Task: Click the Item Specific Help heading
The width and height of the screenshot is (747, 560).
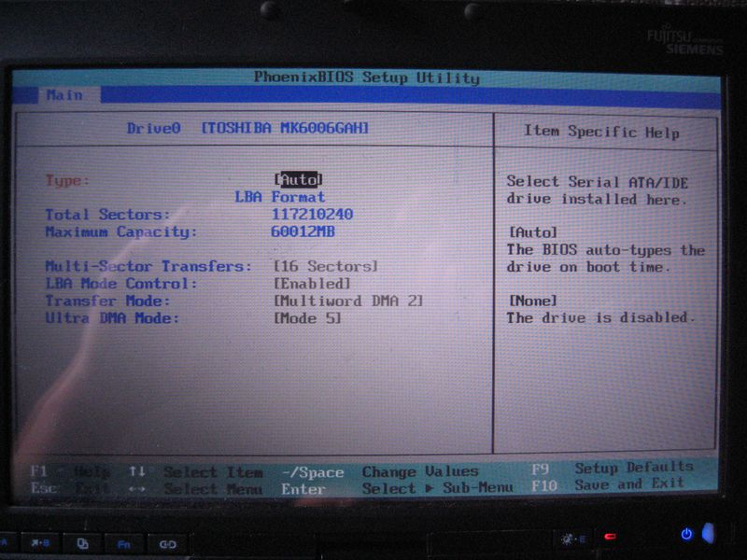Action: [x=601, y=132]
